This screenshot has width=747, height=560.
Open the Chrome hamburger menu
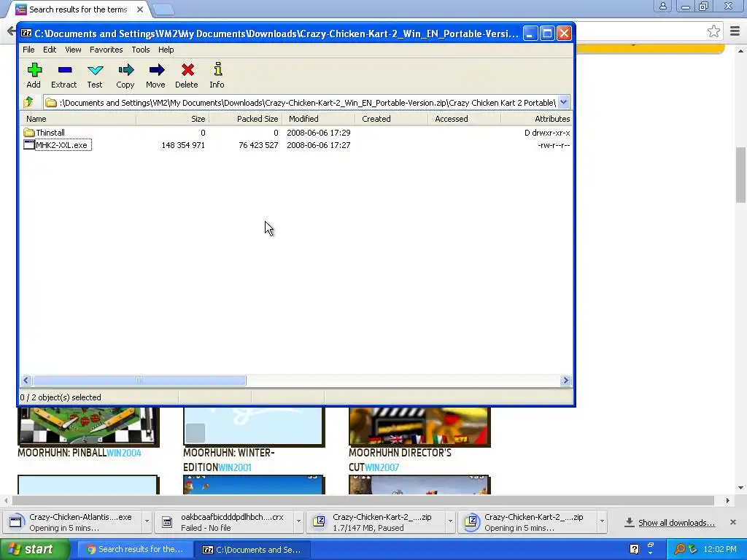tap(735, 31)
